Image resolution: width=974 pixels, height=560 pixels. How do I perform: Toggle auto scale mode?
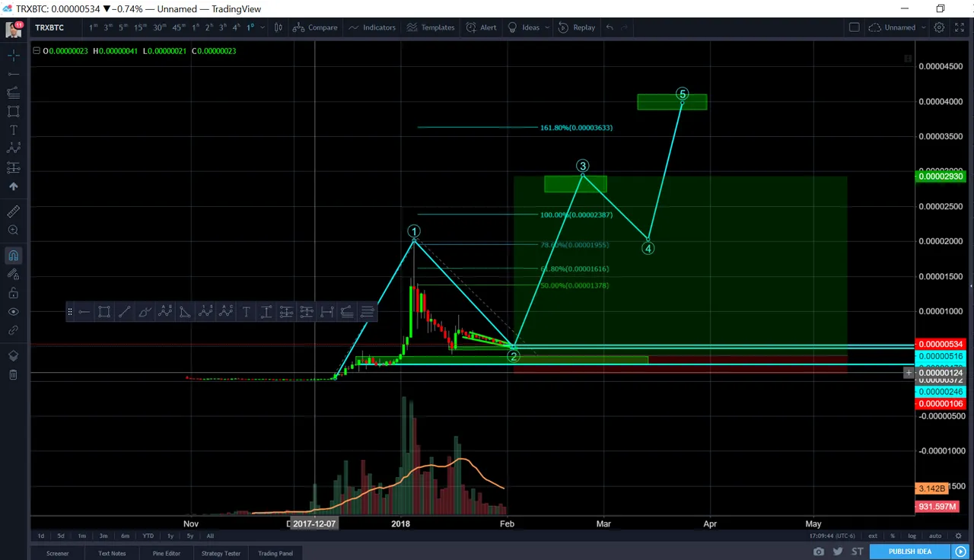point(935,536)
